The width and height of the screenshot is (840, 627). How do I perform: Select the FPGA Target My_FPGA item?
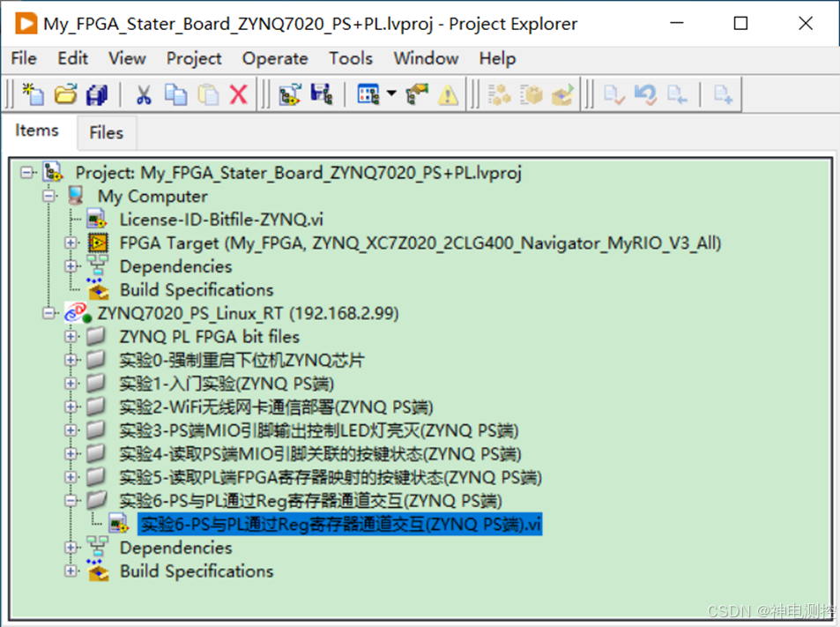420,243
